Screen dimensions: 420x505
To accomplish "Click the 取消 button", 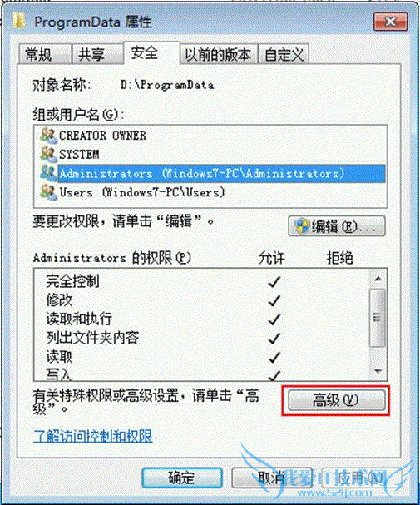I will [x=271, y=478].
